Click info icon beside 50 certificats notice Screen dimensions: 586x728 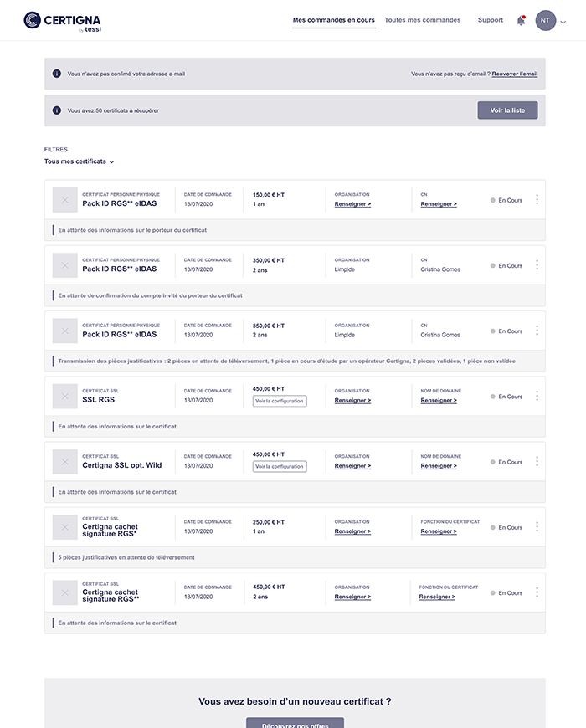57,110
